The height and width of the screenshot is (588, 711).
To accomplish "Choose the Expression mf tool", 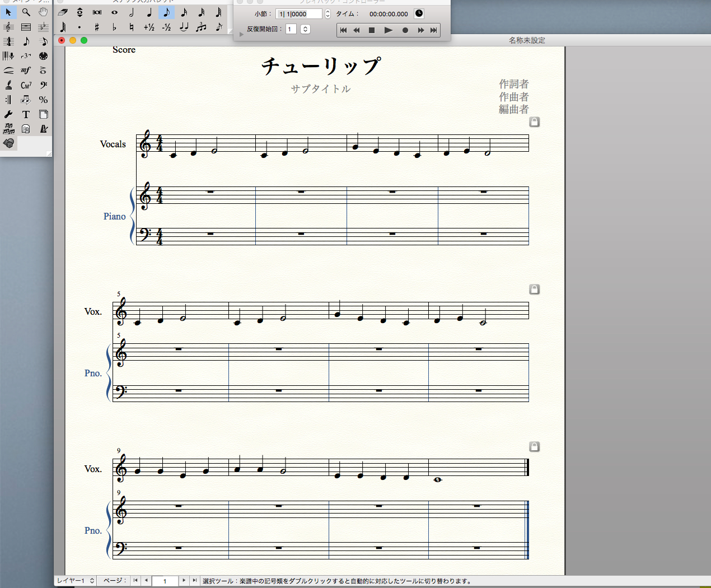I will [x=26, y=70].
